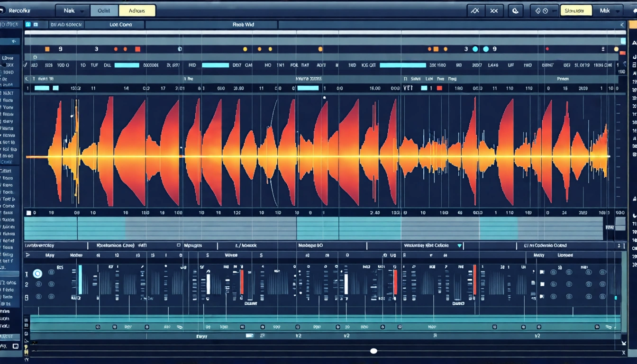Click the first red level fader in mixer

[241, 282]
